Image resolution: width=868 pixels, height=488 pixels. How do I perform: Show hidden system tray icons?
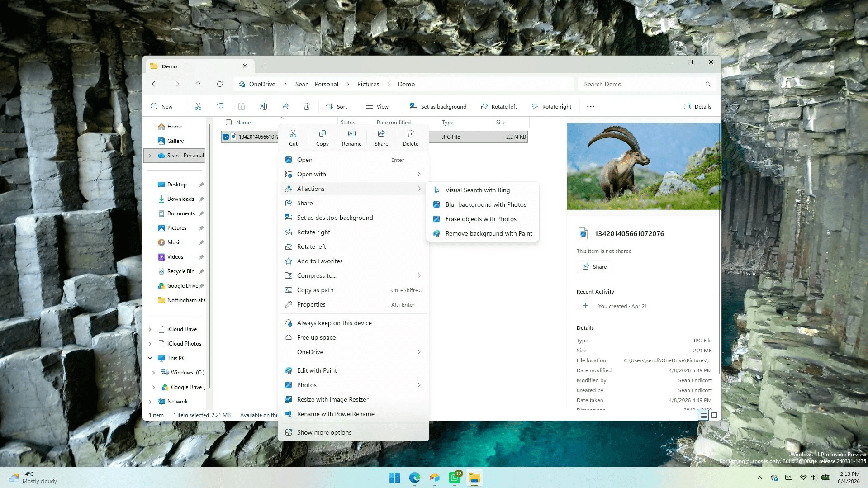coord(760,478)
